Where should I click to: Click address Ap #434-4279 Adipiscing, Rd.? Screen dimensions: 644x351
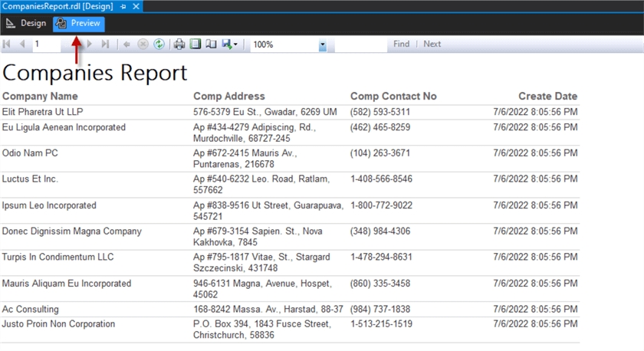point(255,133)
